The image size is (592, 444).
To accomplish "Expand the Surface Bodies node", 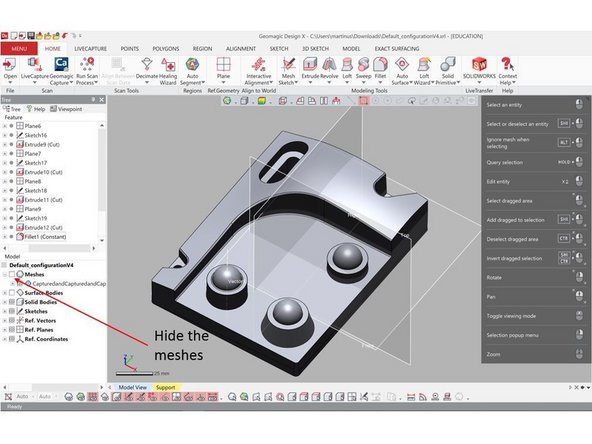I will 5,293.
